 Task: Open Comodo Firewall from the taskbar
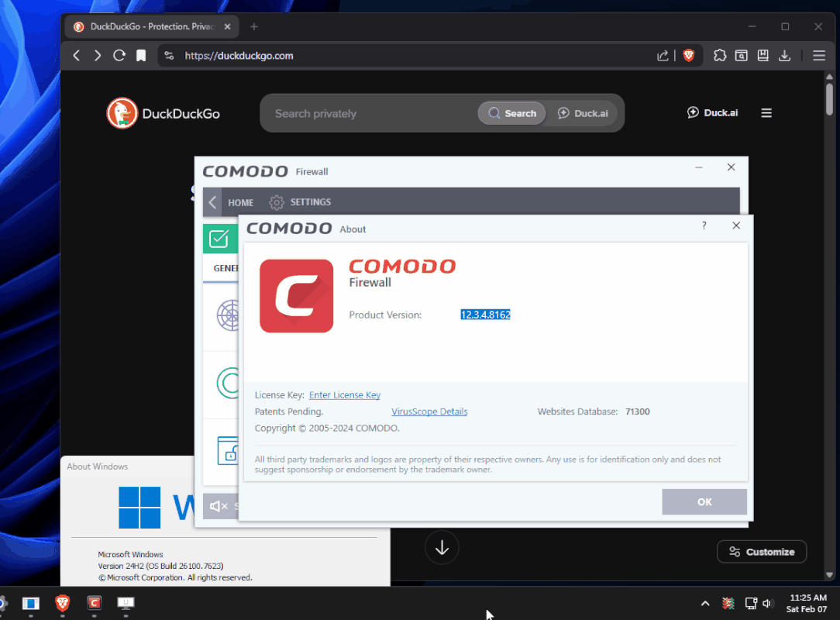[x=94, y=603]
